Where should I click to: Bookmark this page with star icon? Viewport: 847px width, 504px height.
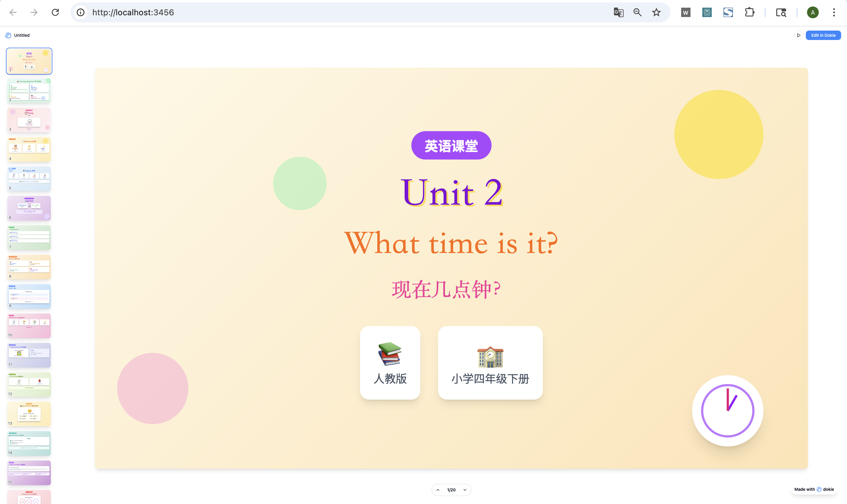(656, 13)
